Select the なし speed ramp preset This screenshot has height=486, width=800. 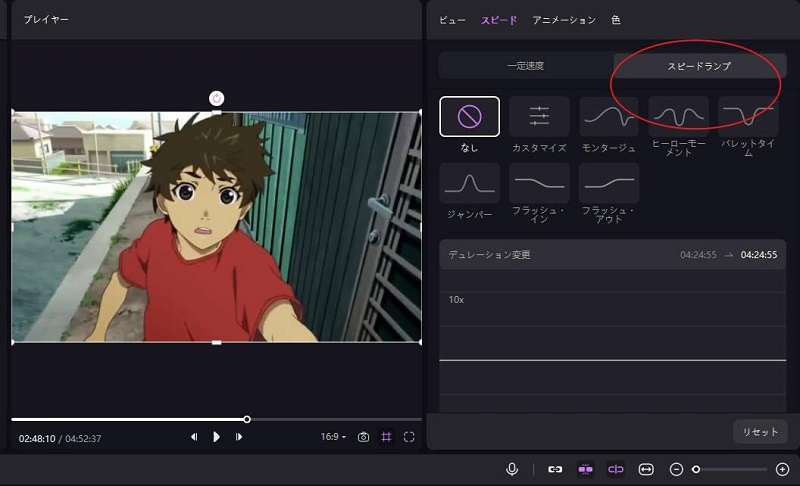point(469,116)
